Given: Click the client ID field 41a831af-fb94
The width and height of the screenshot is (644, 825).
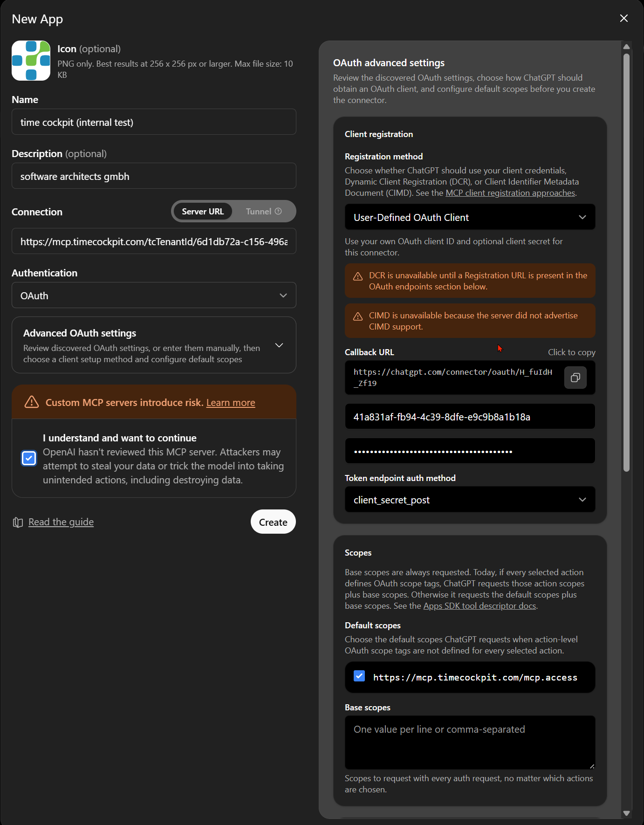Looking at the screenshot, I should coord(470,416).
